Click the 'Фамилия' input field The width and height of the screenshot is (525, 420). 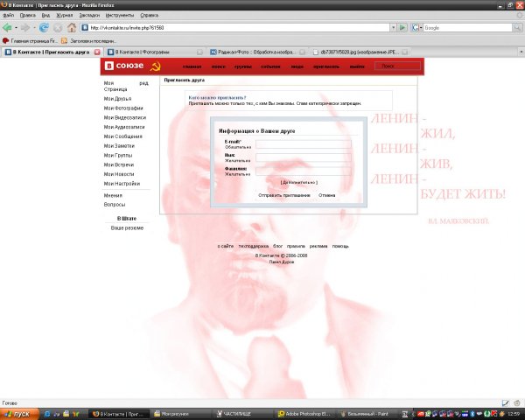point(304,171)
